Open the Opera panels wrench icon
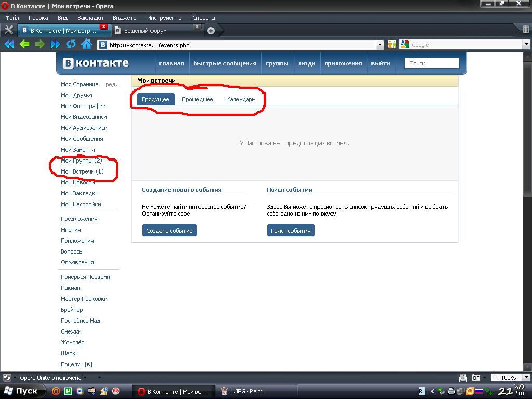532x399 pixels. pos(8,30)
